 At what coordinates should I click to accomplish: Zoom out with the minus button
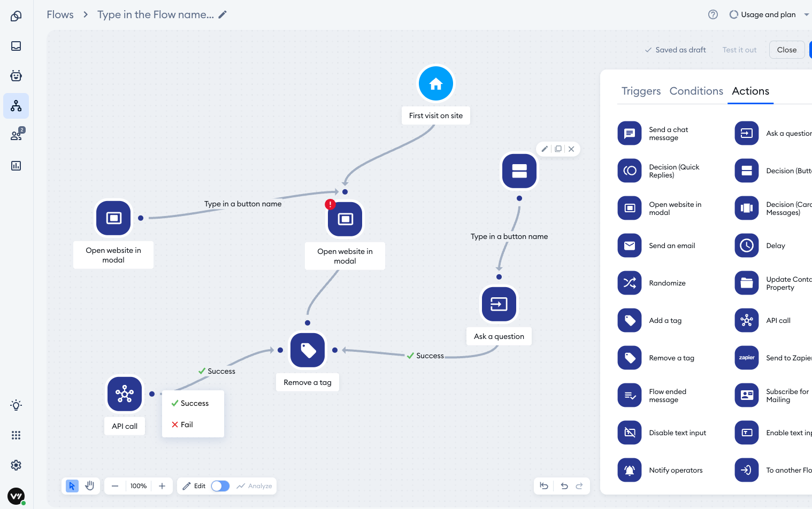click(115, 486)
